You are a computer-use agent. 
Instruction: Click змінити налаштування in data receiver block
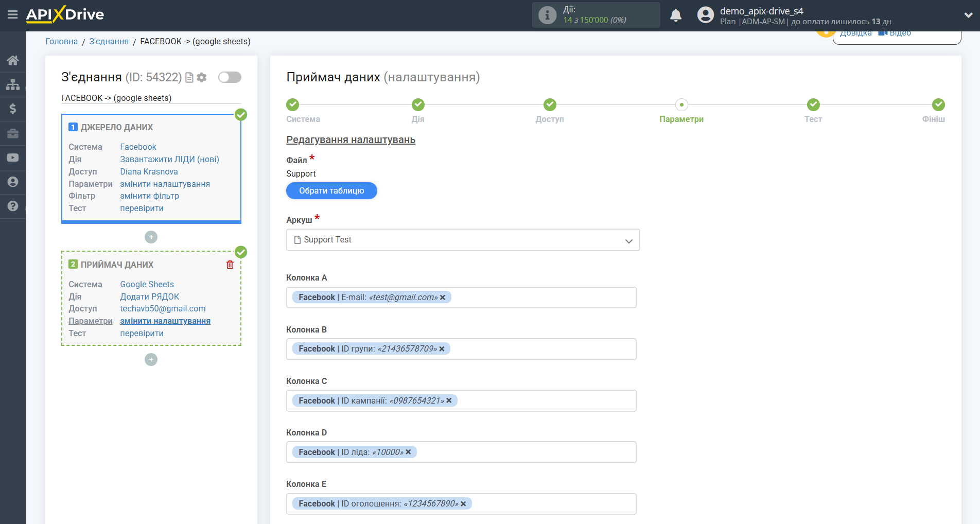coord(165,321)
